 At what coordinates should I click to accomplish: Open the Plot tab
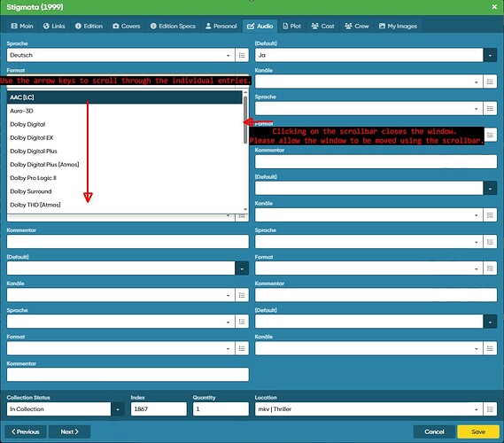click(291, 26)
